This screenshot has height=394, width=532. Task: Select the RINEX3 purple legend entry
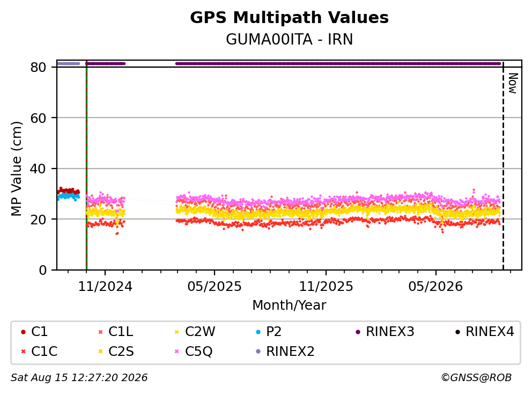(x=385, y=332)
